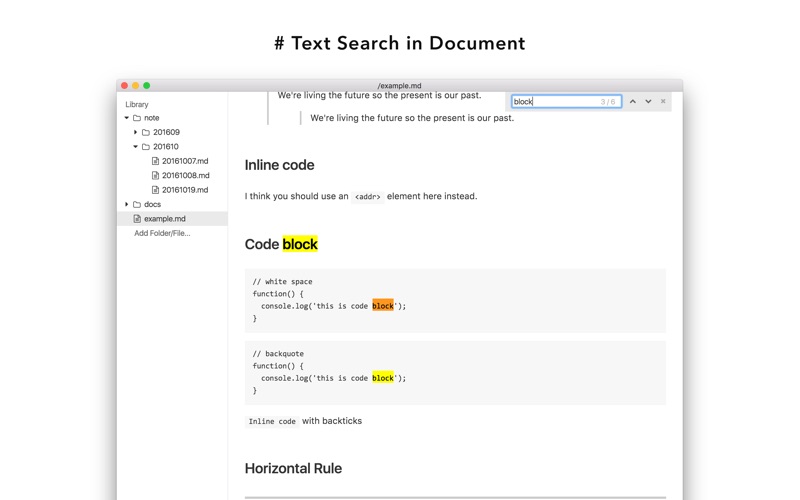Collapse the note folder
Viewport: 800px width, 500px height.
[x=127, y=118]
